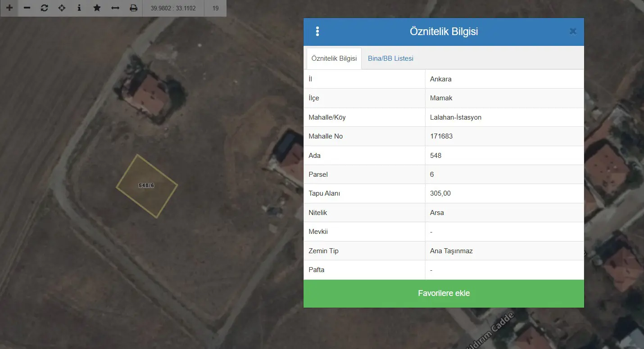Print the map with the printer icon
644x349 pixels.
click(x=133, y=8)
